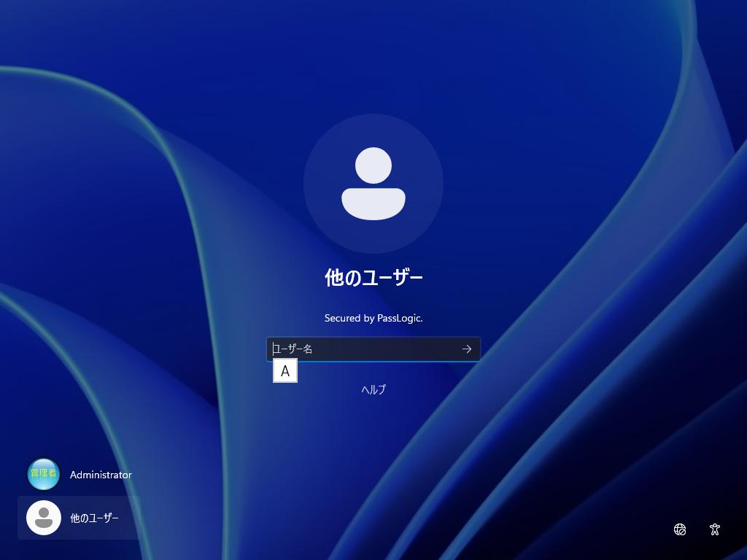The height and width of the screenshot is (560, 747).
Task: Click the IME indicator showing A
Action: tap(285, 371)
